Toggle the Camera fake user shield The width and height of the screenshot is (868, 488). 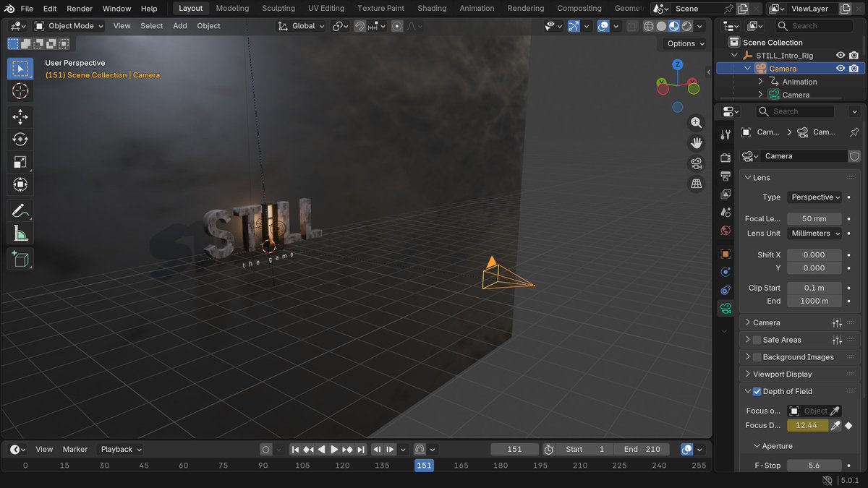click(x=854, y=156)
